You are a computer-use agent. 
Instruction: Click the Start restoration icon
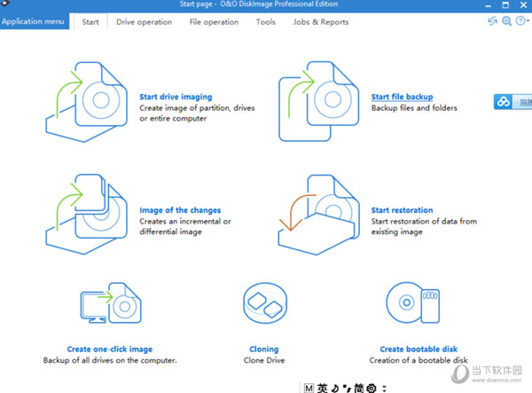point(318,215)
